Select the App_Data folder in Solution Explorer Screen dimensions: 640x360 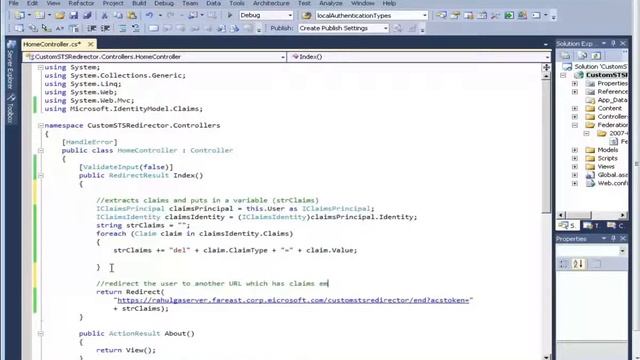pyautogui.click(x=612, y=100)
